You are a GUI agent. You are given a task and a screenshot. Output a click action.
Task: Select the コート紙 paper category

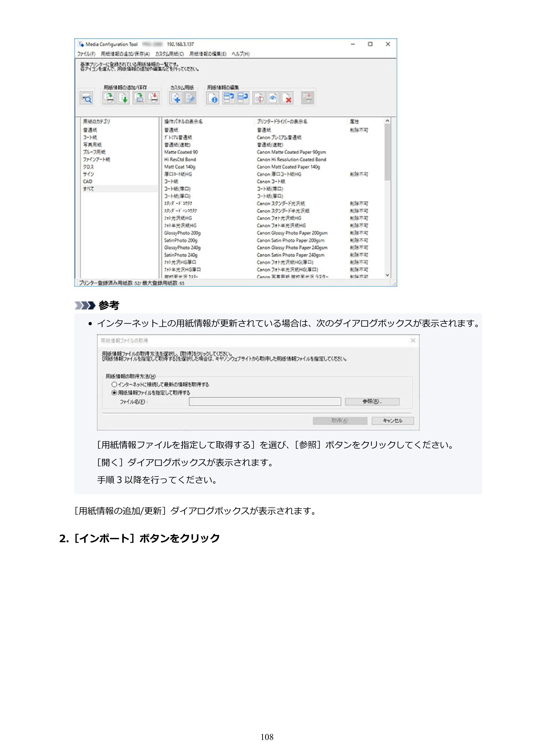click(90, 137)
